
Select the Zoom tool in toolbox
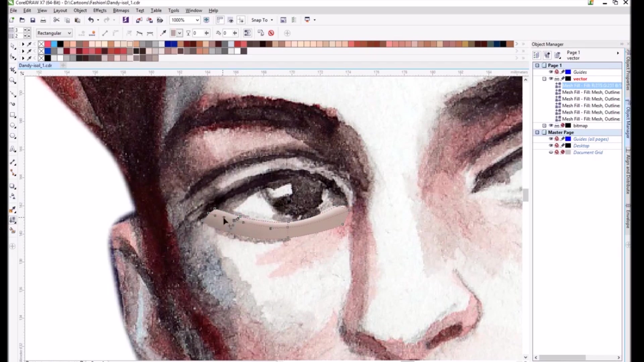(x=13, y=80)
